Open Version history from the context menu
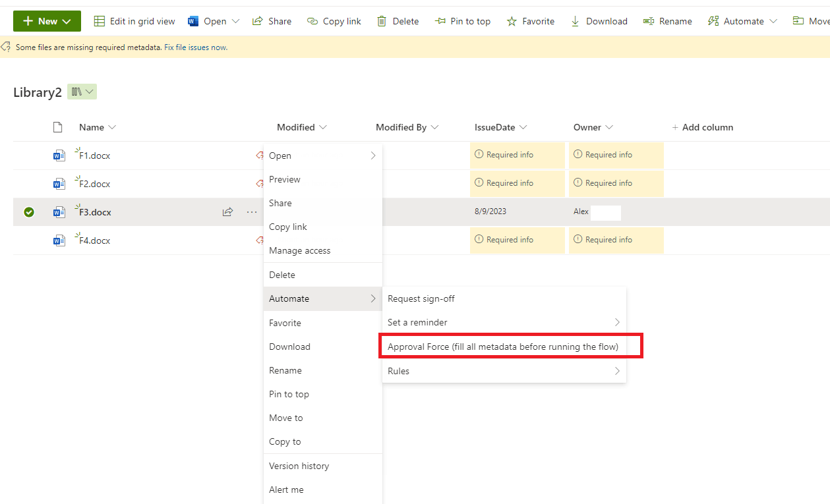 coord(299,466)
